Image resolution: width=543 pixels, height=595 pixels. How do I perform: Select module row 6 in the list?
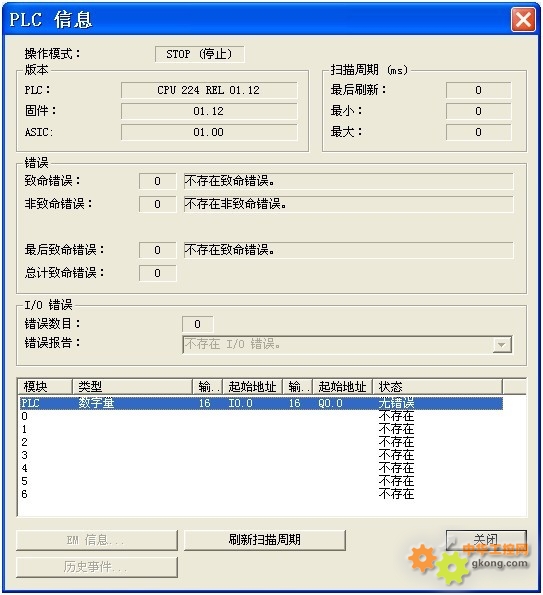(261, 494)
